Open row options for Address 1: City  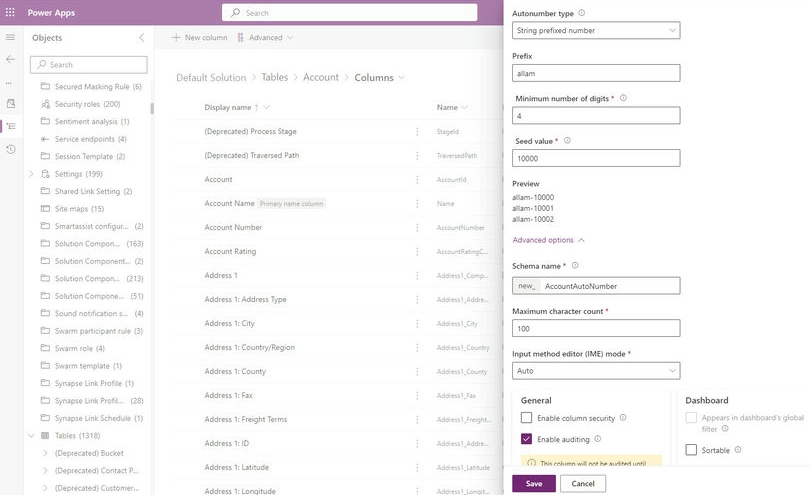click(417, 323)
